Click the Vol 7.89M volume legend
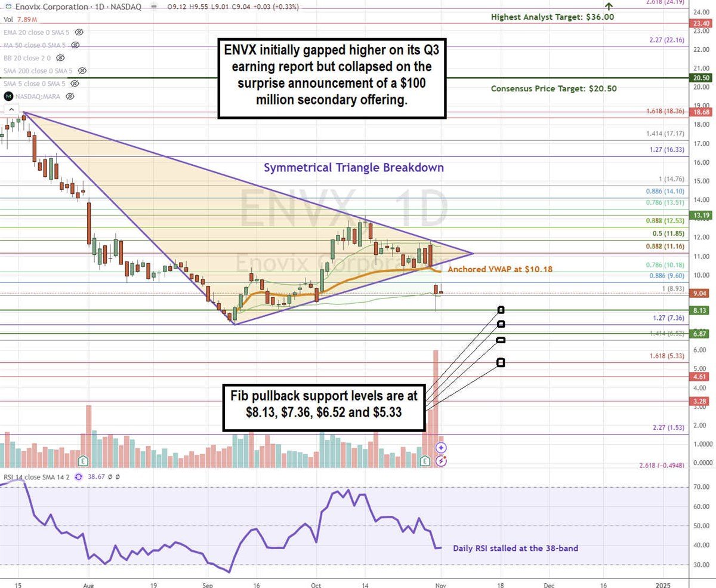This screenshot has height=588, width=716. click(x=20, y=19)
